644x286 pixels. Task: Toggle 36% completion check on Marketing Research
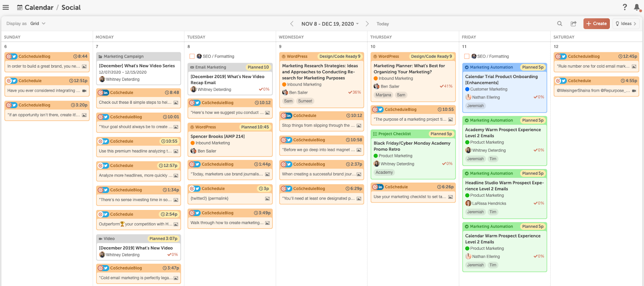pos(354,93)
